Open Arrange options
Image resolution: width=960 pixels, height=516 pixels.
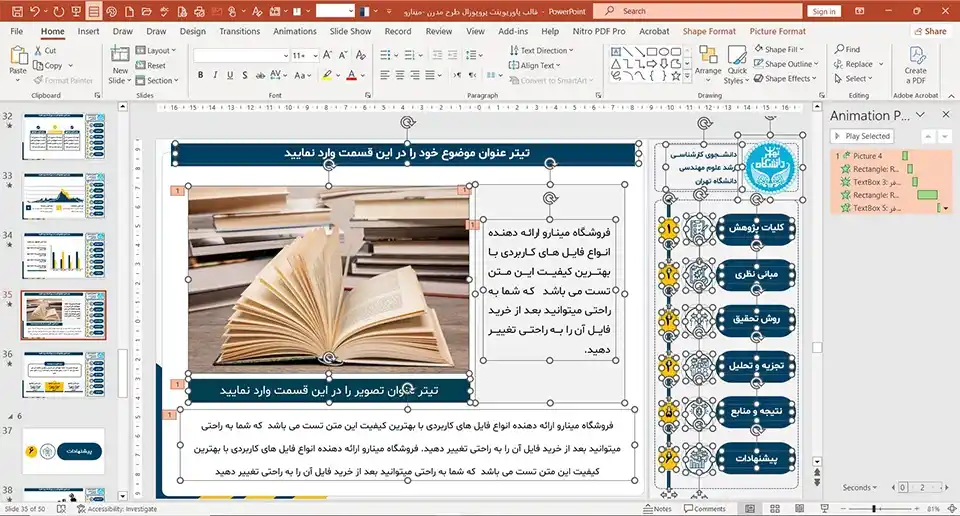pos(708,64)
